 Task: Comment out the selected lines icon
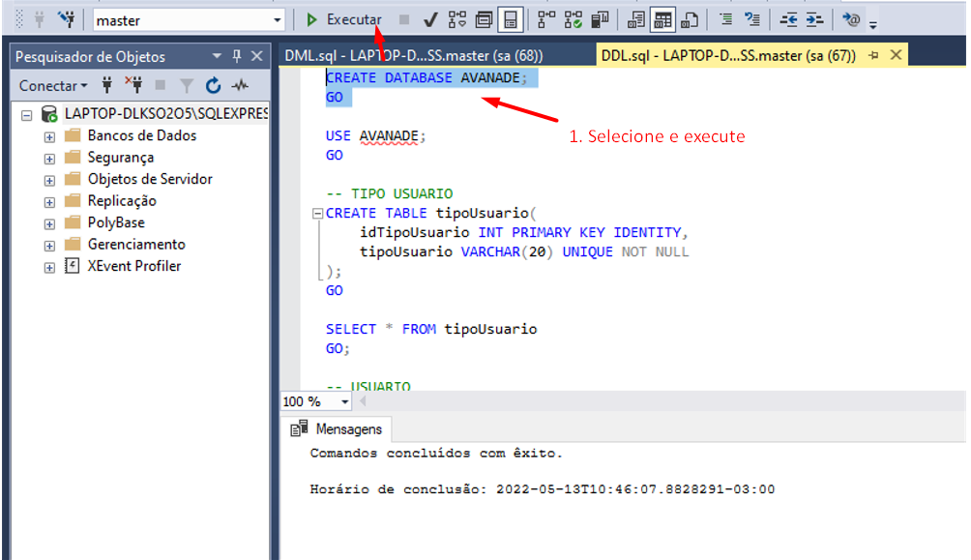tap(725, 19)
